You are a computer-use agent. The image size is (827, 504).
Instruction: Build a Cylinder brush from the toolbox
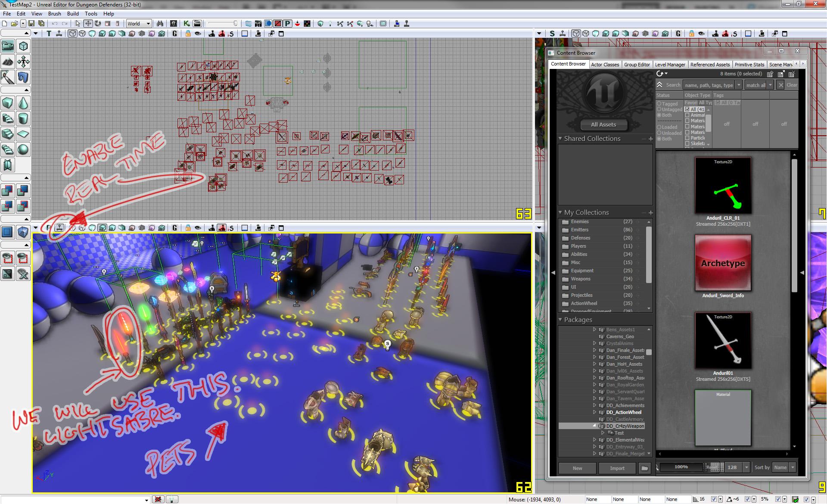tap(23, 118)
